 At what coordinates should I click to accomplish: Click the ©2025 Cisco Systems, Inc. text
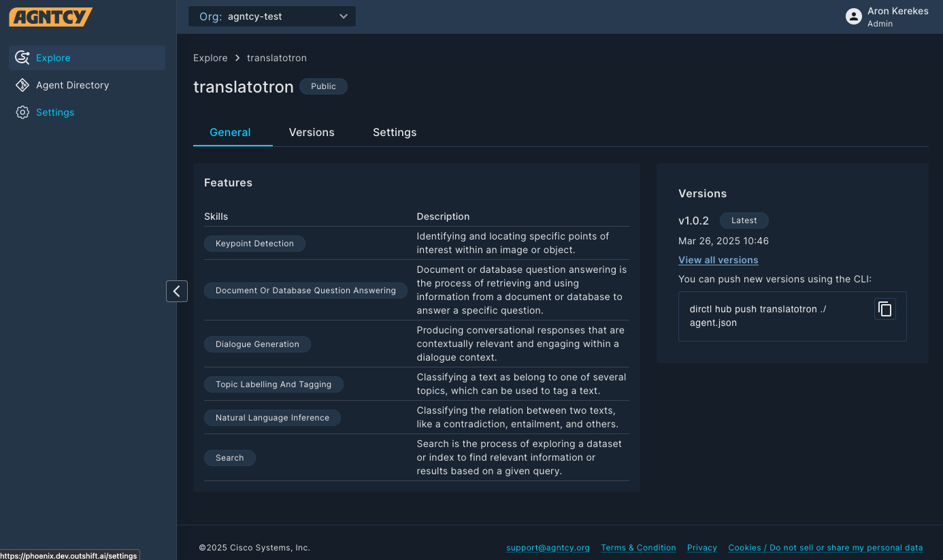pos(254,548)
